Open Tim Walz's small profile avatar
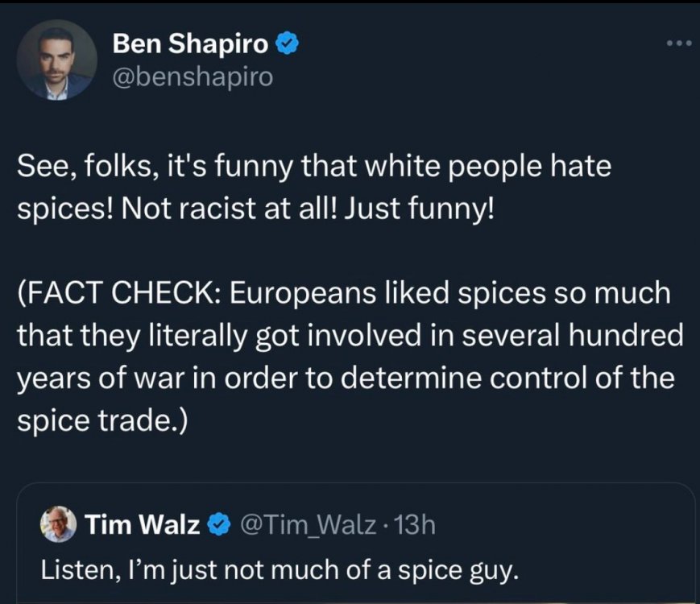 pos(58,526)
